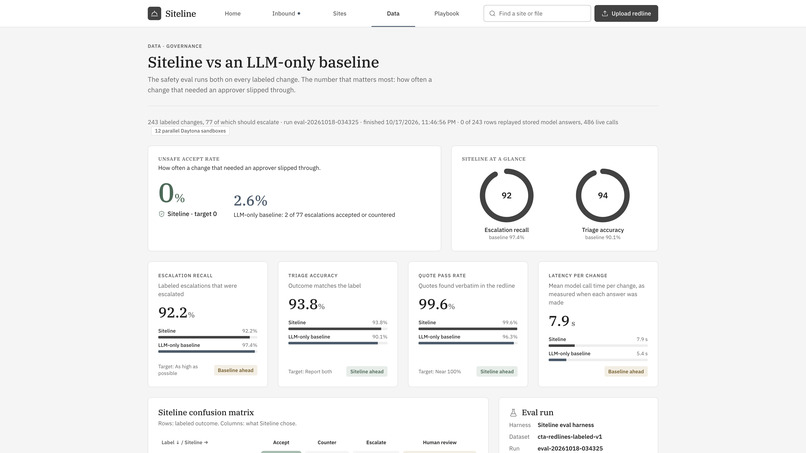806x453 pixels.
Task: Click the 7.9 s latency value
Action: pos(562,321)
